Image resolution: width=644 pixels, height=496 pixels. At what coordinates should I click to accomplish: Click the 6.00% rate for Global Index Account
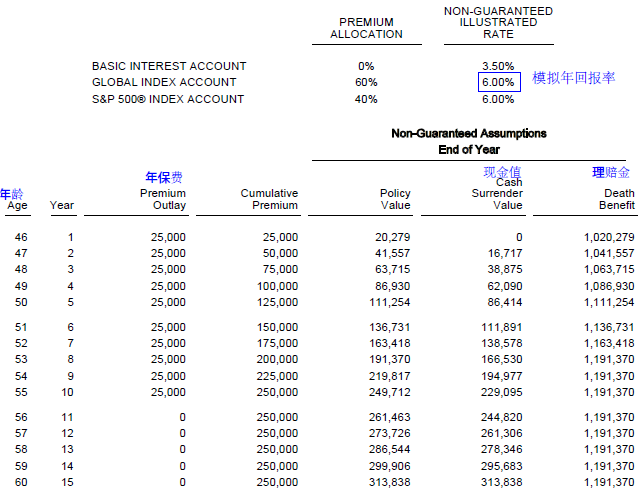[498, 82]
